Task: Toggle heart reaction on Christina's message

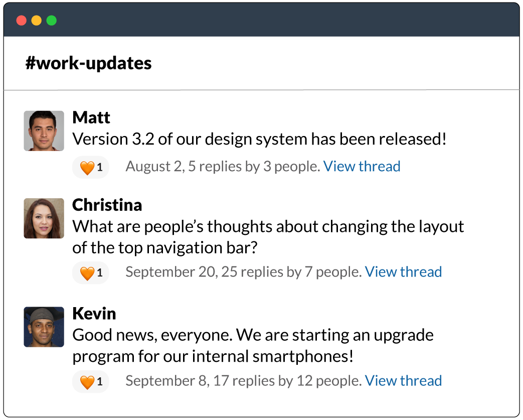Action: coord(91,273)
